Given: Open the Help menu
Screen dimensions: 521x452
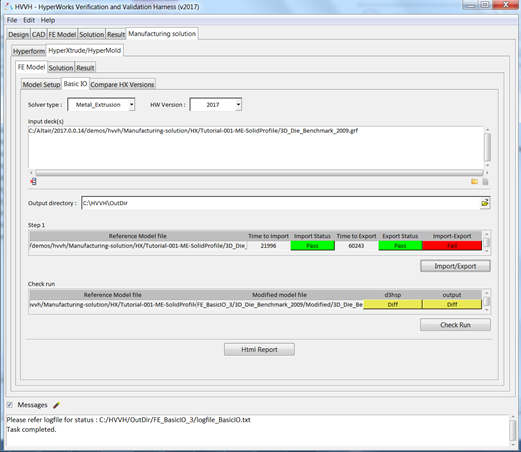Looking at the screenshot, I should coord(48,20).
